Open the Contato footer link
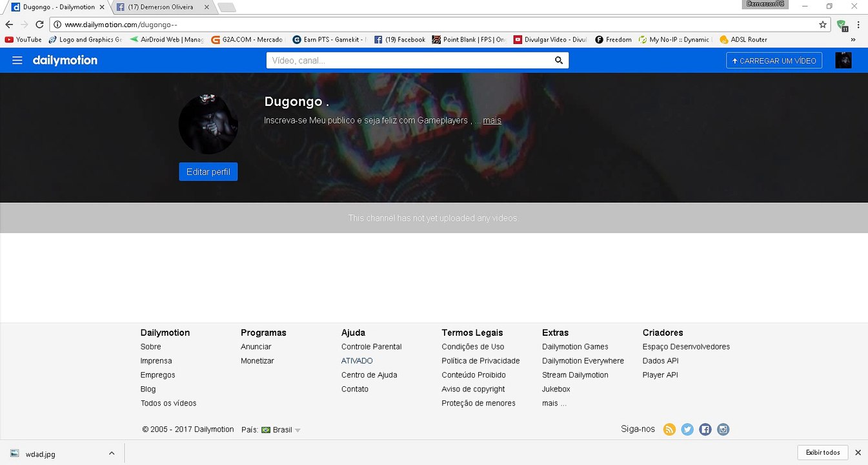The height and width of the screenshot is (465, 868). click(355, 389)
